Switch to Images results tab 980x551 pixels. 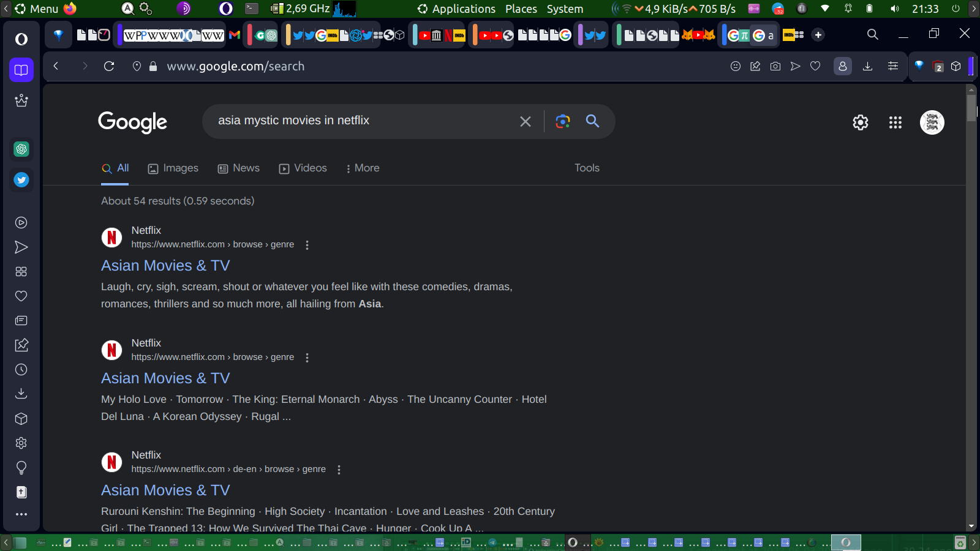(x=173, y=168)
